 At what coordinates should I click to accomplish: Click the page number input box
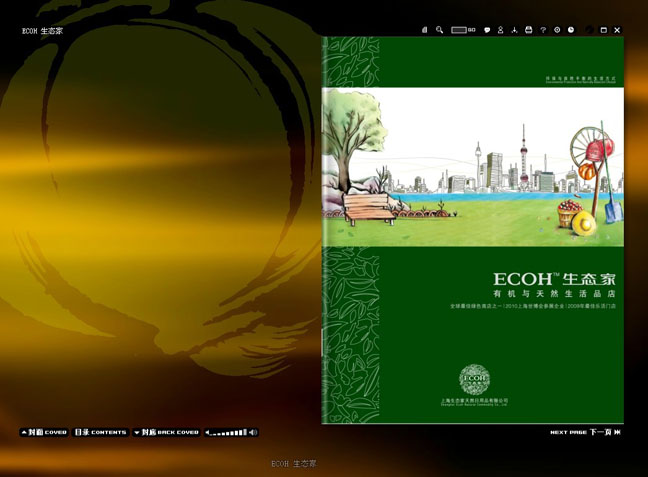(x=459, y=30)
